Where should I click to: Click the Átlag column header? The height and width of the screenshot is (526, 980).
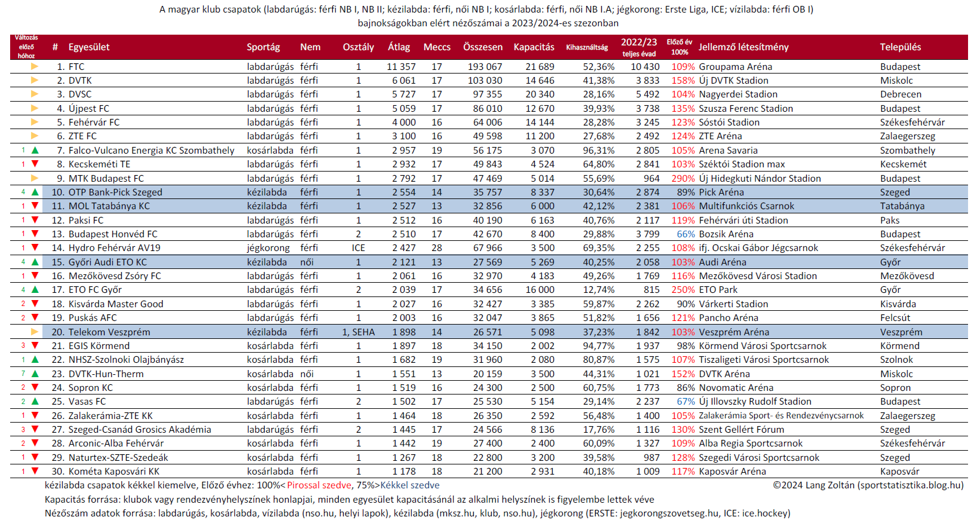pos(399,47)
